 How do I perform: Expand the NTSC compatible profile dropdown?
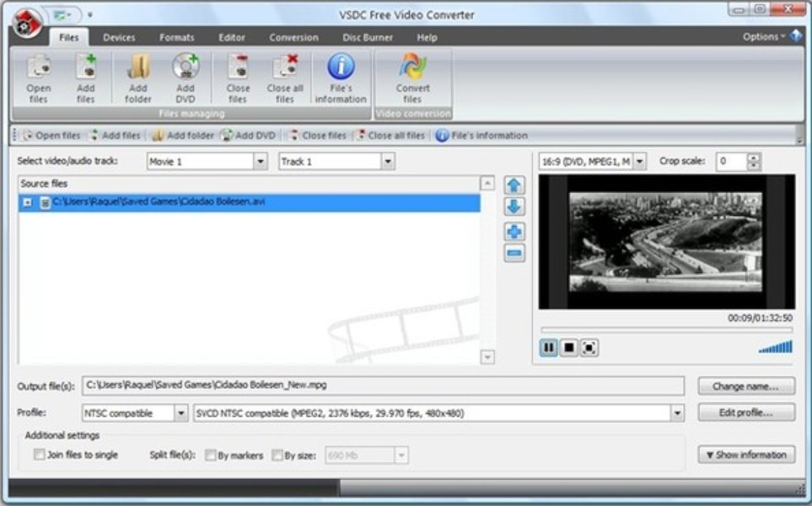pos(181,413)
